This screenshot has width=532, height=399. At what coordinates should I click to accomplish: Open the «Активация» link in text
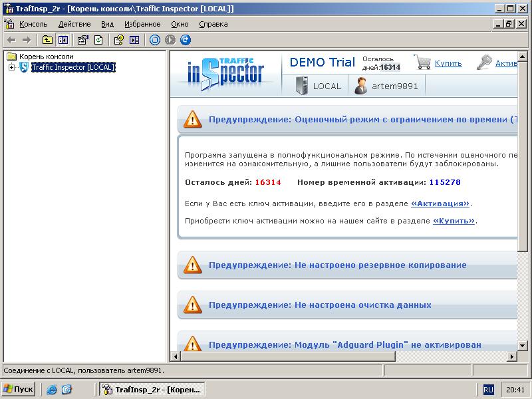click(x=440, y=203)
